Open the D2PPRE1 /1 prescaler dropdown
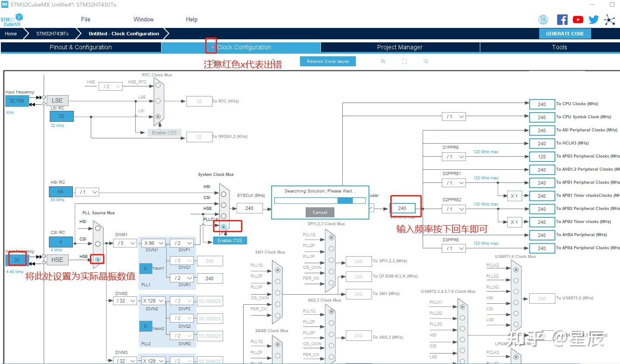 click(454, 182)
